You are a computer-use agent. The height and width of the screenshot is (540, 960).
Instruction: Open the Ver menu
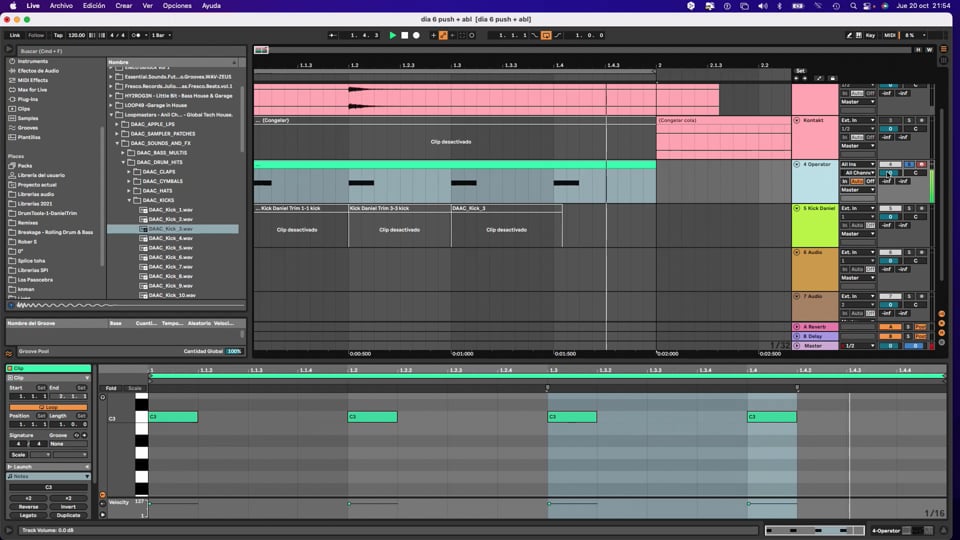click(x=148, y=6)
